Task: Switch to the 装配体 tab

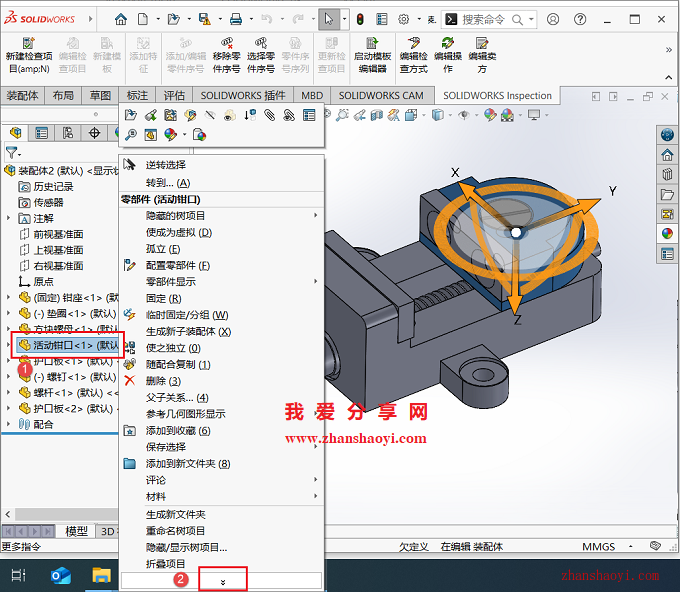Action: (22, 95)
